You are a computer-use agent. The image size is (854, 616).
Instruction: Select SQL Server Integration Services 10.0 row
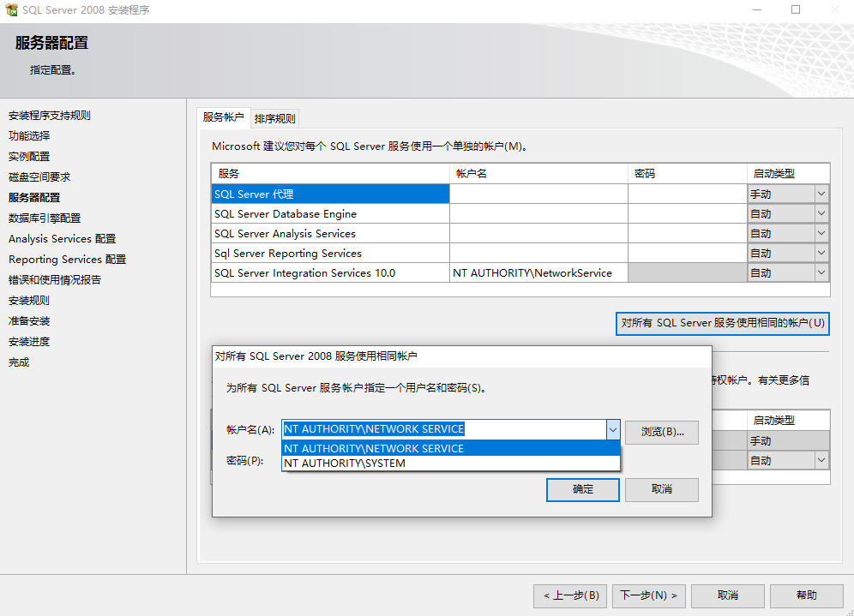coord(331,272)
